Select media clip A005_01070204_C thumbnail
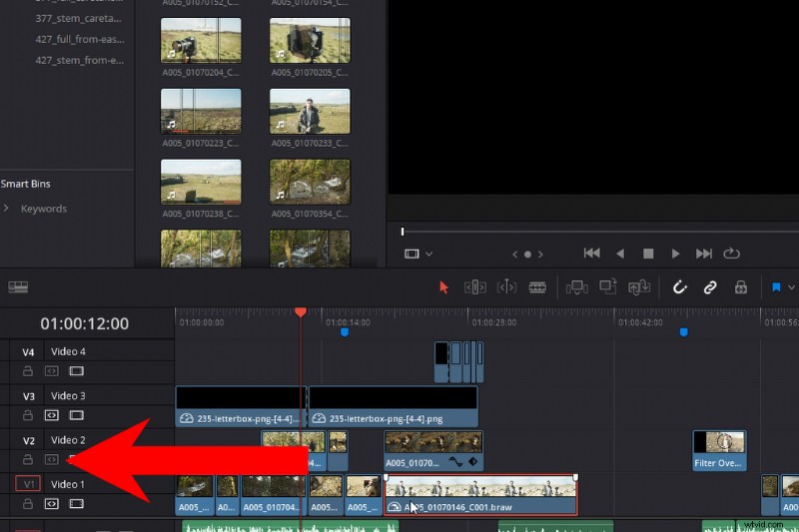This screenshot has width=799, height=532. [x=201, y=40]
